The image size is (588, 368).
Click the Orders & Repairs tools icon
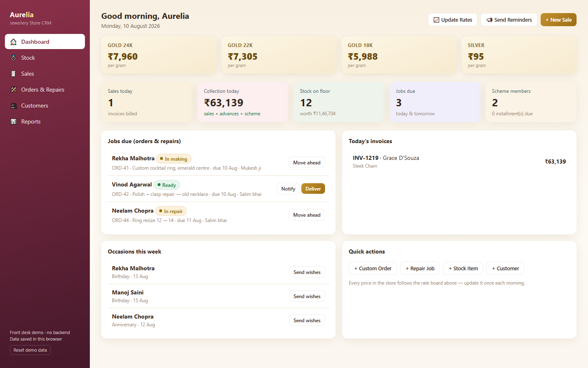click(13, 90)
